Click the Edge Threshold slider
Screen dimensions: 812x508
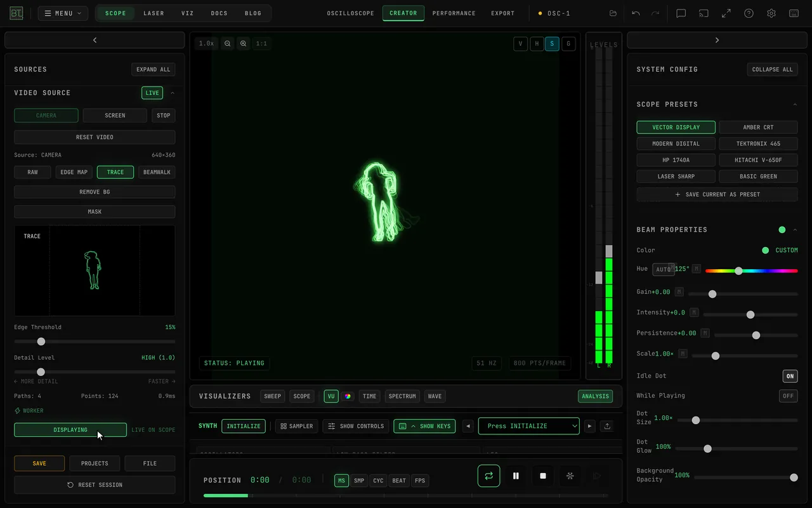click(95, 342)
